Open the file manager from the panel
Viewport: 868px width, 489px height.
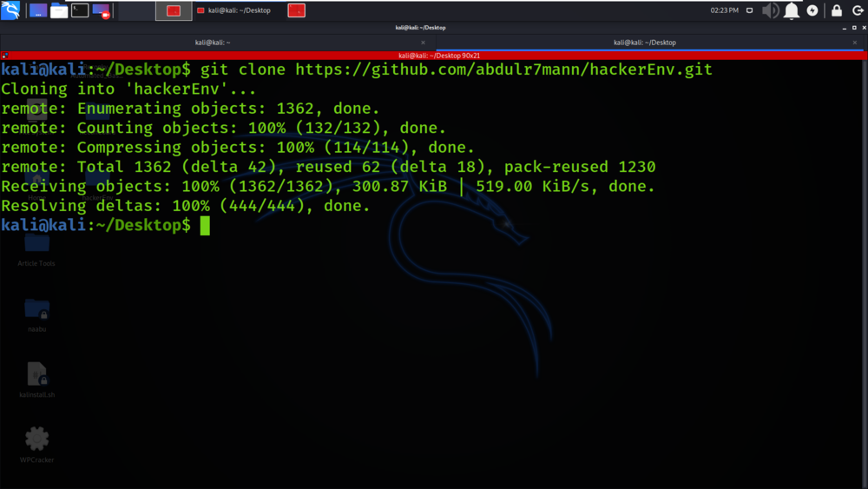pos(59,10)
